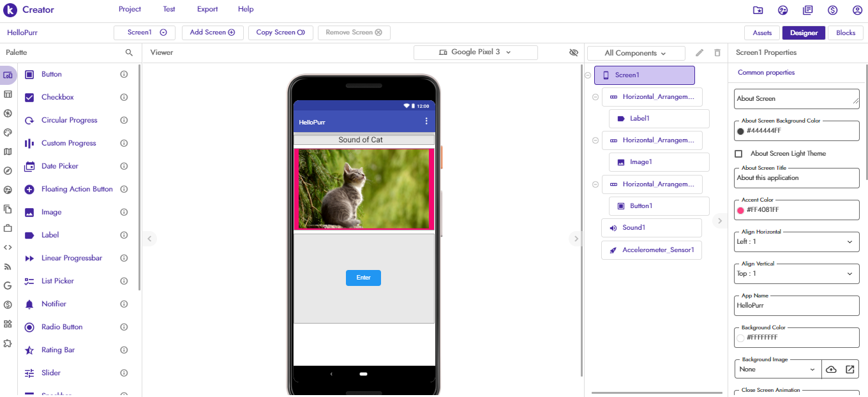Select the Maps palette category icon

8,152
